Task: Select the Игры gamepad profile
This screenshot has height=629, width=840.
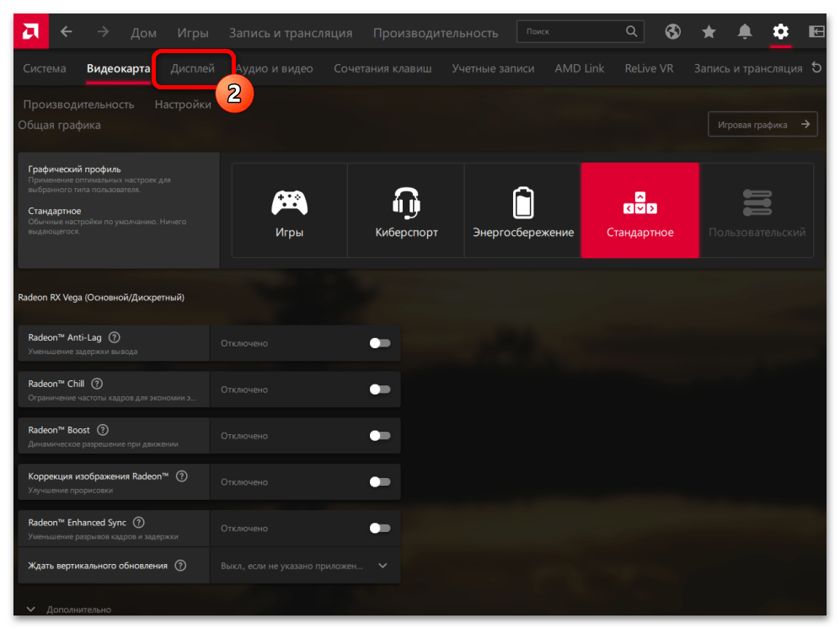Action: pyautogui.click(x=289, y=211)
